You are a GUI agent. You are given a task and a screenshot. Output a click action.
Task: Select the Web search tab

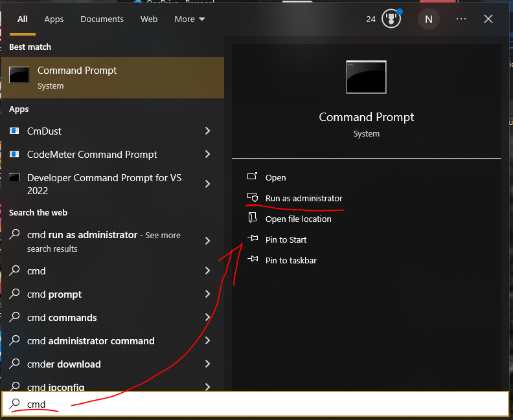[149, 19]
